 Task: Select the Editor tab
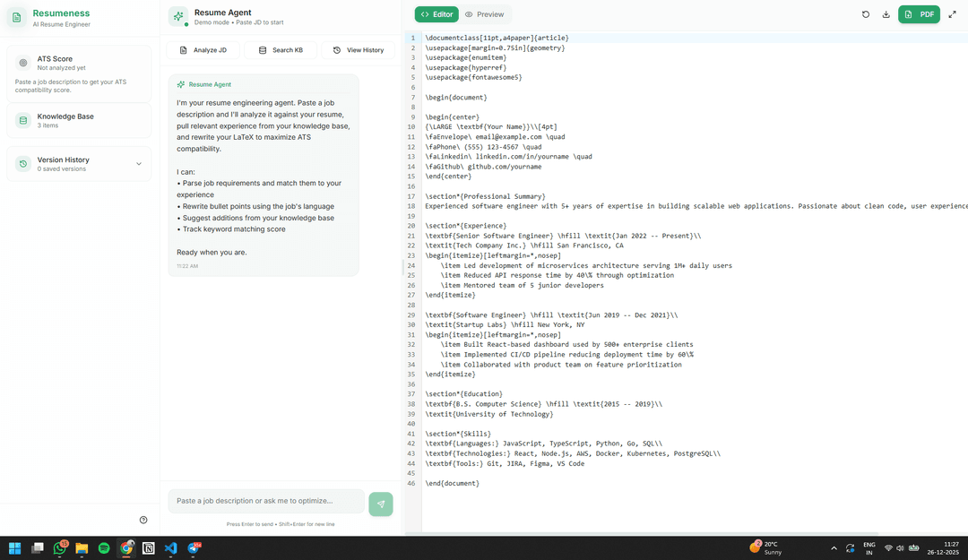click(x=436, y=14)
